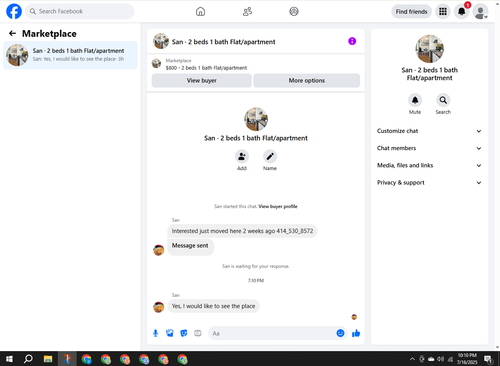Record a voice clip with microphone icon

155,333
